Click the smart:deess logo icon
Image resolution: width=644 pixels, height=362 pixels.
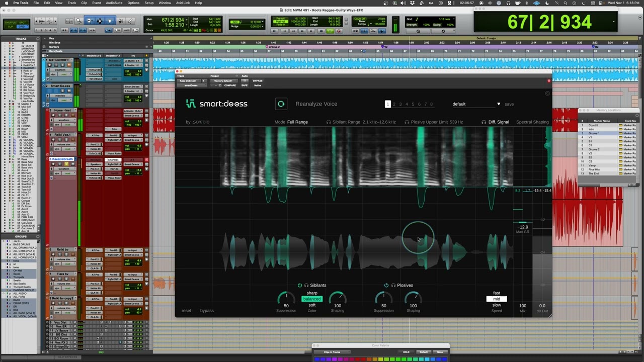click(191, 104)
